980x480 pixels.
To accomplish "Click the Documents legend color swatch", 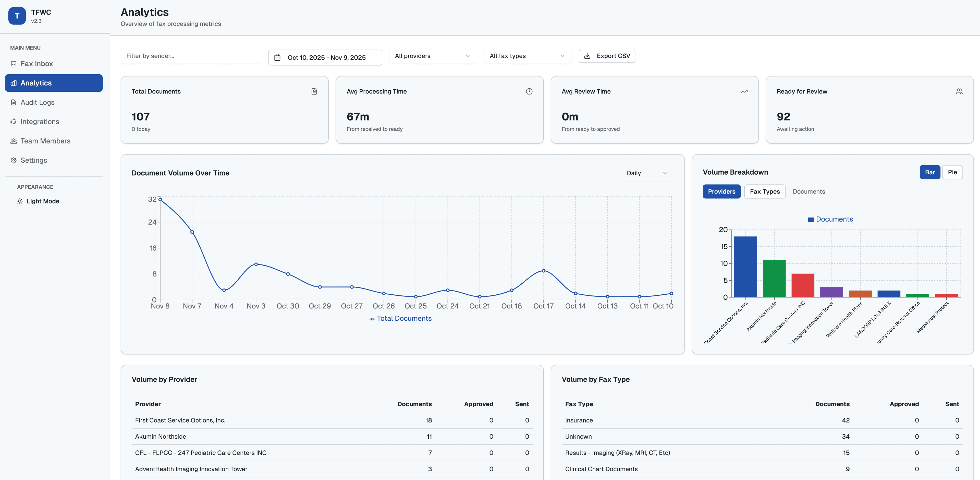I will tap(811, 220).
